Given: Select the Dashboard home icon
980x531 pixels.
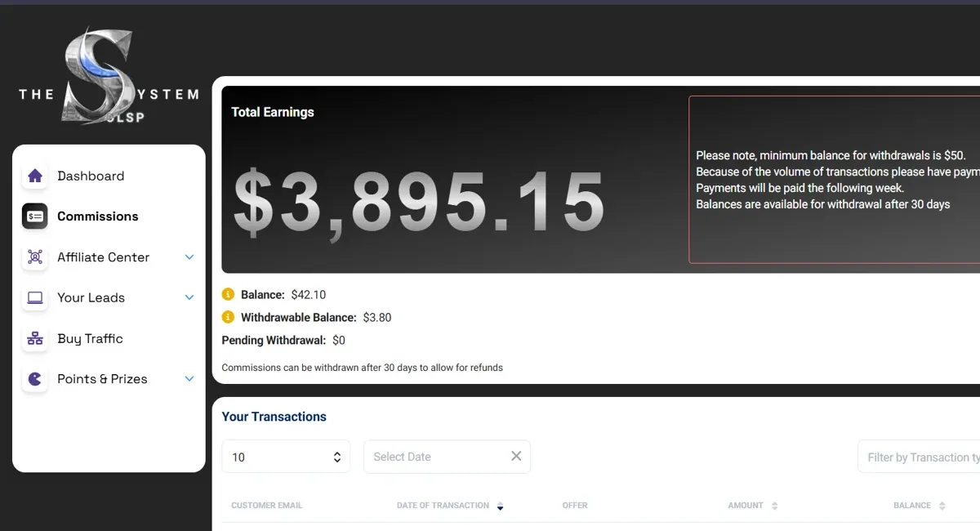Looking at the screenshot, I should pyautogui.click(x=34, y=175).
